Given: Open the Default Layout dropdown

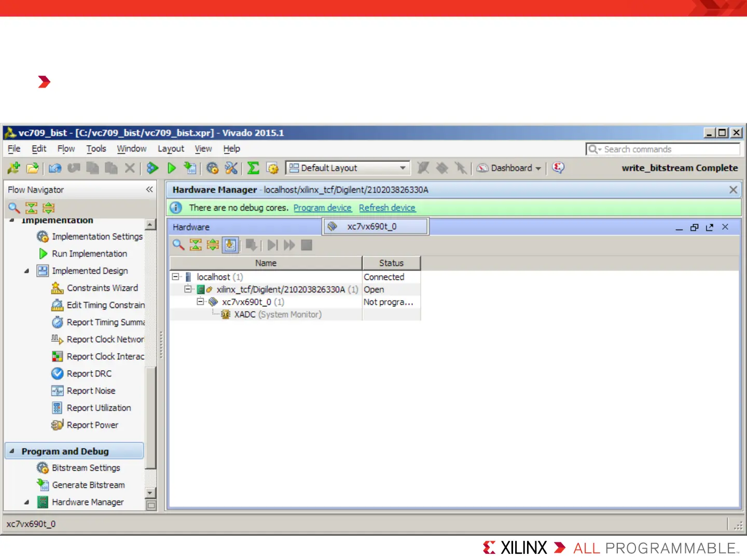Looking at the screenshot, I should pyautogui.click(x=348, y=168).
